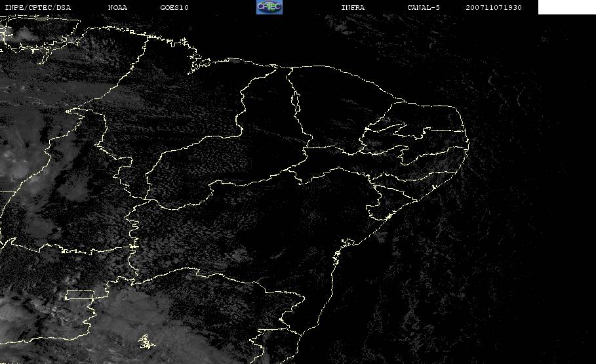Click the white box at top right

tap(567, 7)
